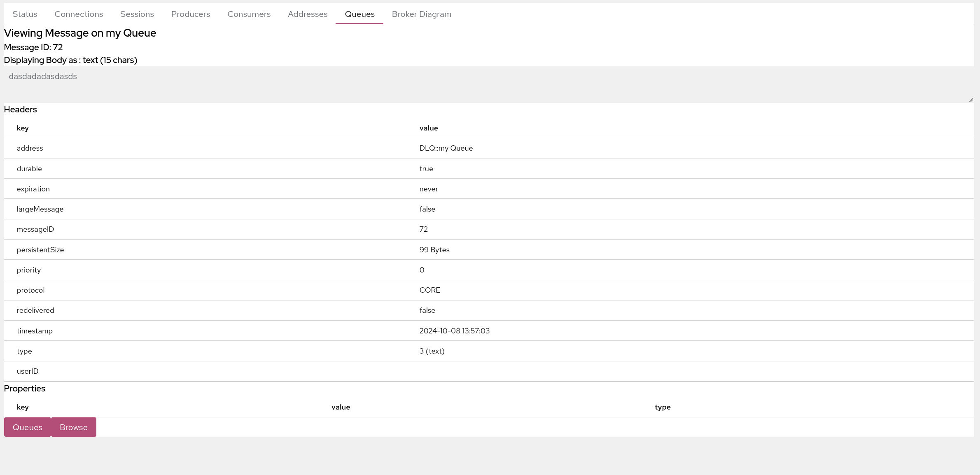
Task: Select the address value DLQ::my Queue
Action: coord(446,148)
